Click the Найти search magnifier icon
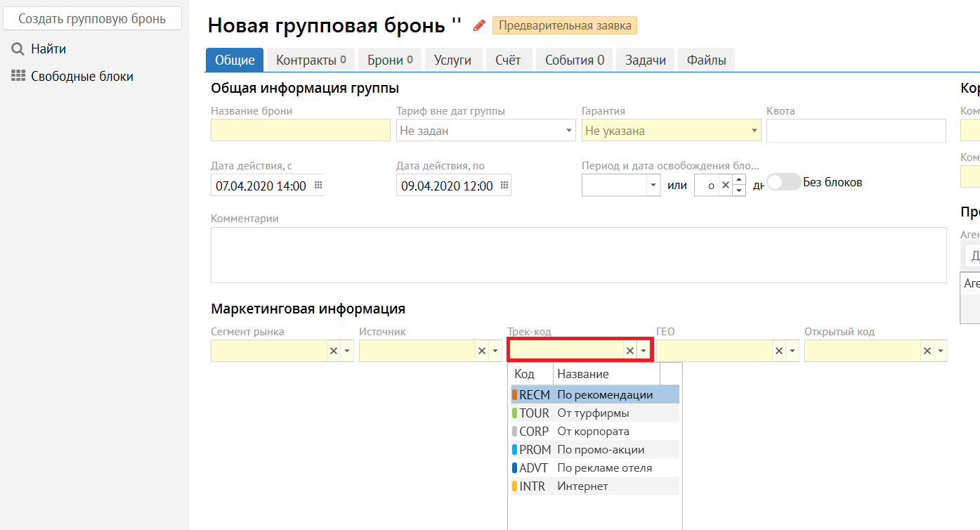This screenshot has width=980, height=530. tap(18, 49)
